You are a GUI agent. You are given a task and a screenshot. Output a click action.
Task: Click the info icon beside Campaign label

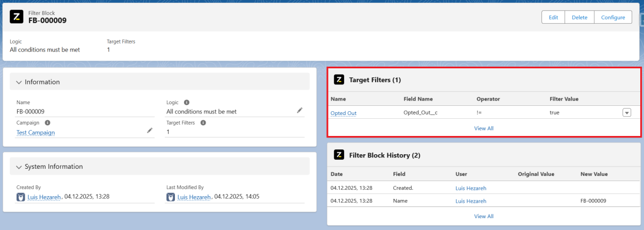48,123
